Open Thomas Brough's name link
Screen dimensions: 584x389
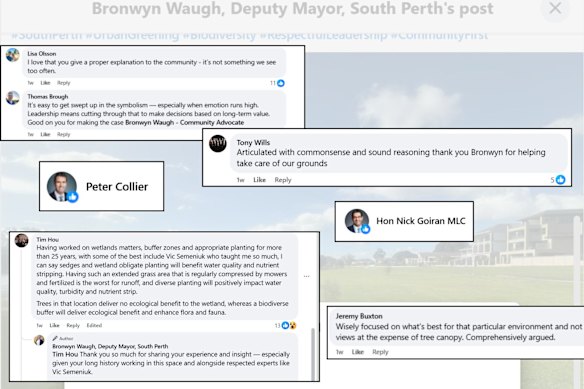tap(48, 97)
